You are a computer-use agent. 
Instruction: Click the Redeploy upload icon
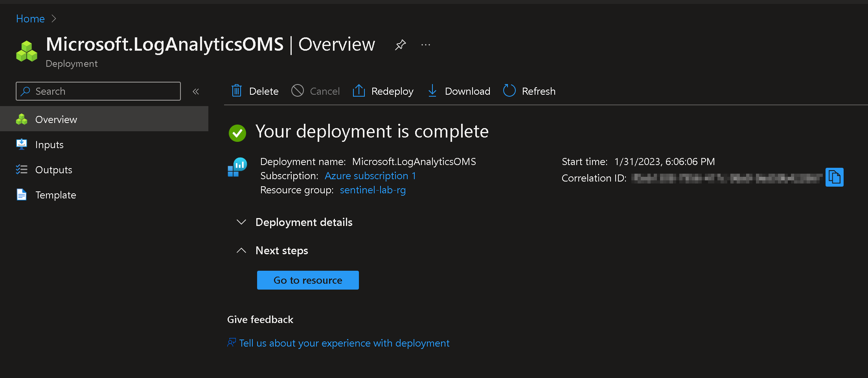pyautogui.click(x=359, y=91)
